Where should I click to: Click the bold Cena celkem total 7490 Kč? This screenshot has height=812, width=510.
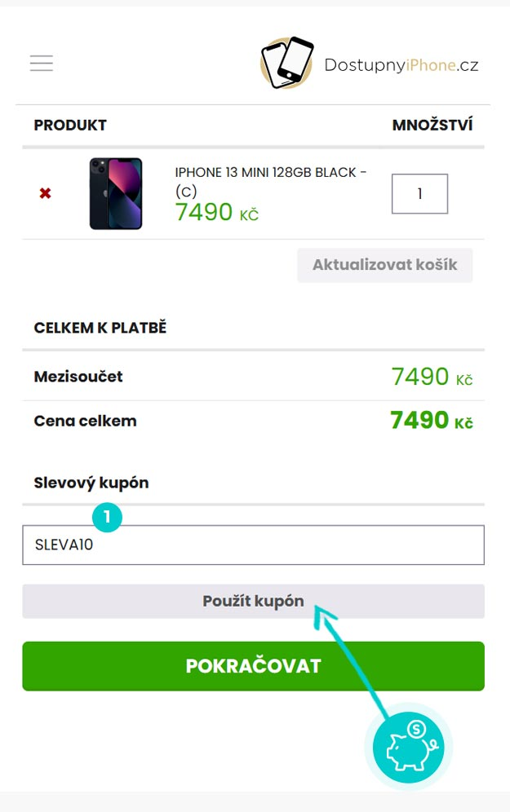pos(432,421)
